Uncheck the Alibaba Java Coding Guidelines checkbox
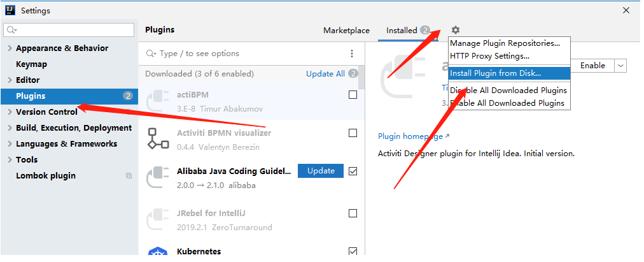 click(x=353, y=171)
